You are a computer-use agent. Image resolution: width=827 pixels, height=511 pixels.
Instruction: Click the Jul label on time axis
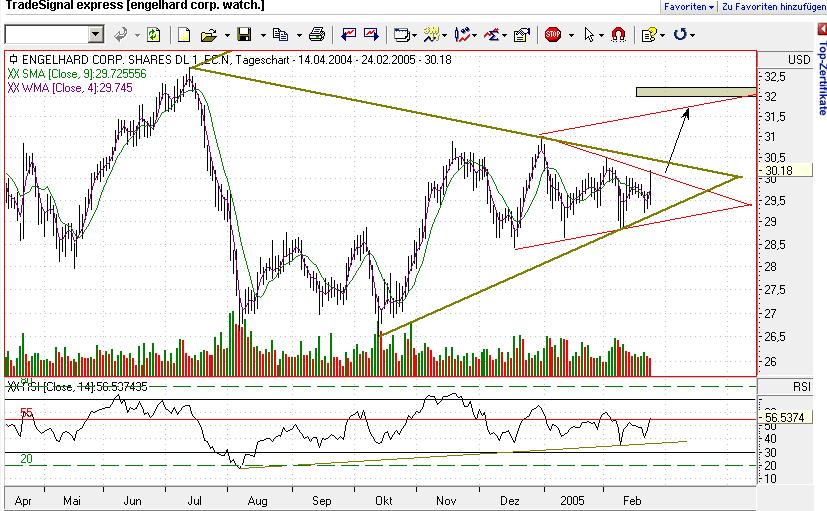[195, 500]
